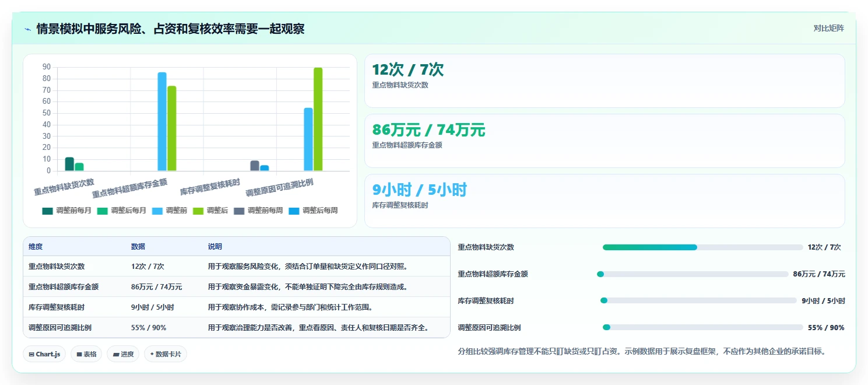Click the 数据卡片 chip
The width and height of the screenshot is (868, 385).
pos(166,354)
